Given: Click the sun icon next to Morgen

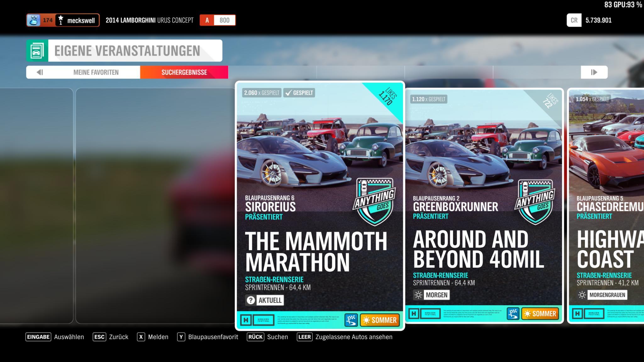Looking at the screenshot, I should click(x=418, y=295).
